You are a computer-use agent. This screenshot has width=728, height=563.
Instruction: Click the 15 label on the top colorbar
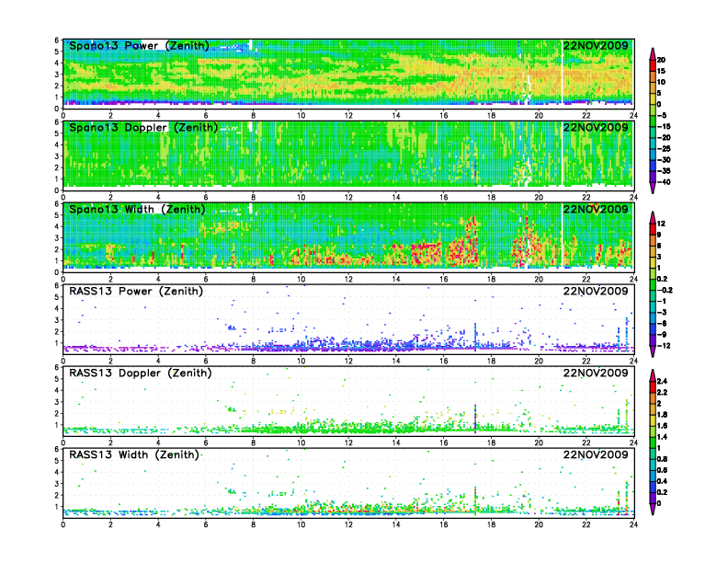pyautogui.click(x=661, y=71)
